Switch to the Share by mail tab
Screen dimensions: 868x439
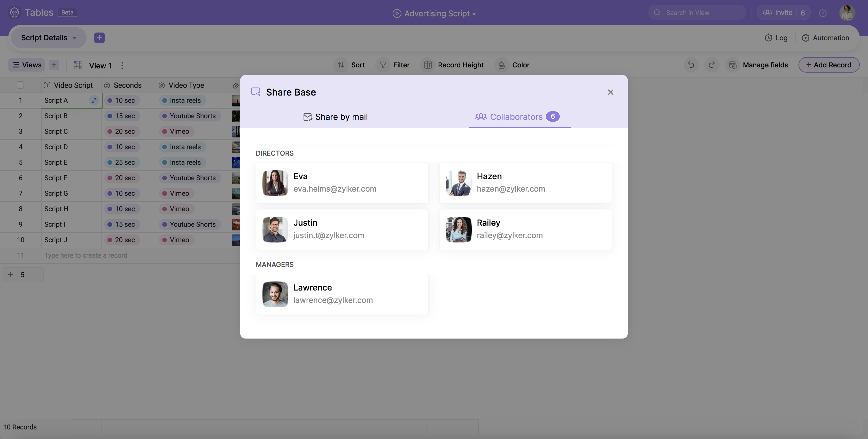coord(335,117)
